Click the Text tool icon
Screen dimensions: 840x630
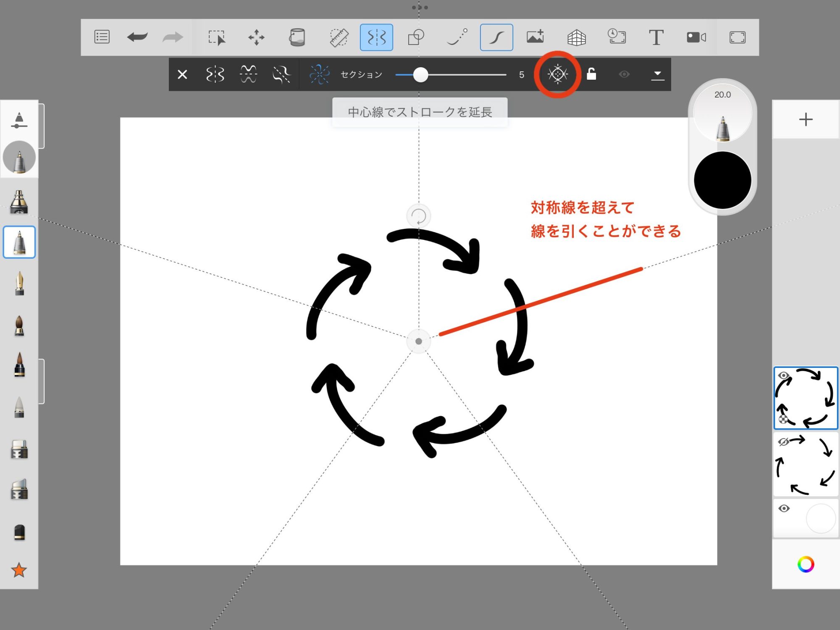click(656, 37)
